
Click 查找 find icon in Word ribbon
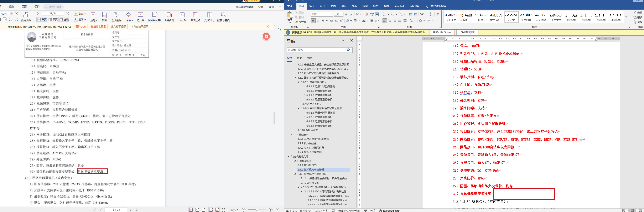(x=638, y=13)
